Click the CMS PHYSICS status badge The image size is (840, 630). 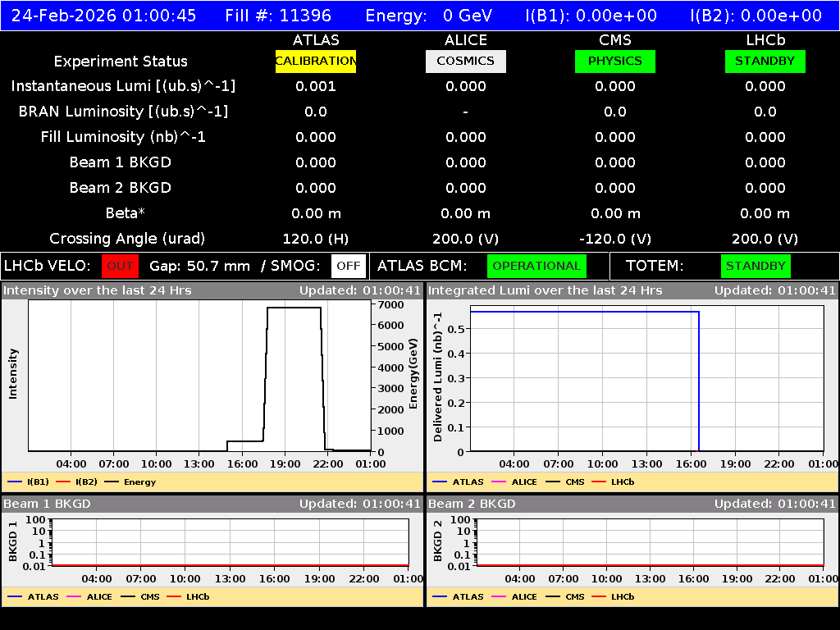click(x=614, y=61)
